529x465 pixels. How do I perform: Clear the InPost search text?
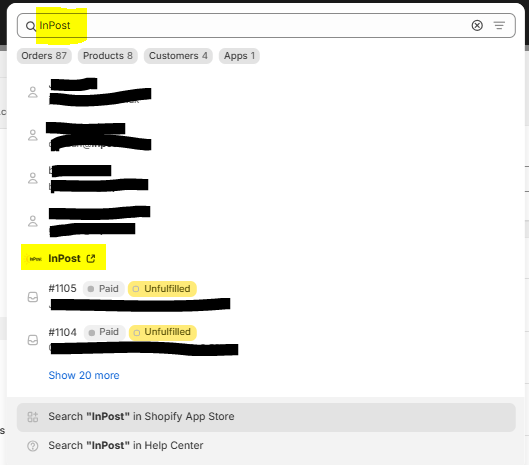pos(477,25)
